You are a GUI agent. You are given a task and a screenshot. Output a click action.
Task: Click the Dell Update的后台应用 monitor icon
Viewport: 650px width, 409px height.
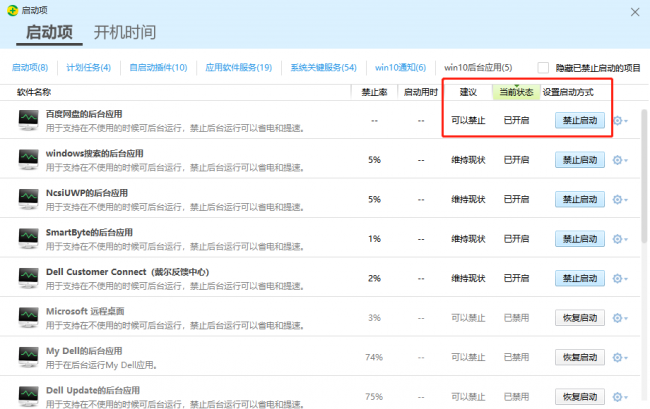click(x=29, y=397)
